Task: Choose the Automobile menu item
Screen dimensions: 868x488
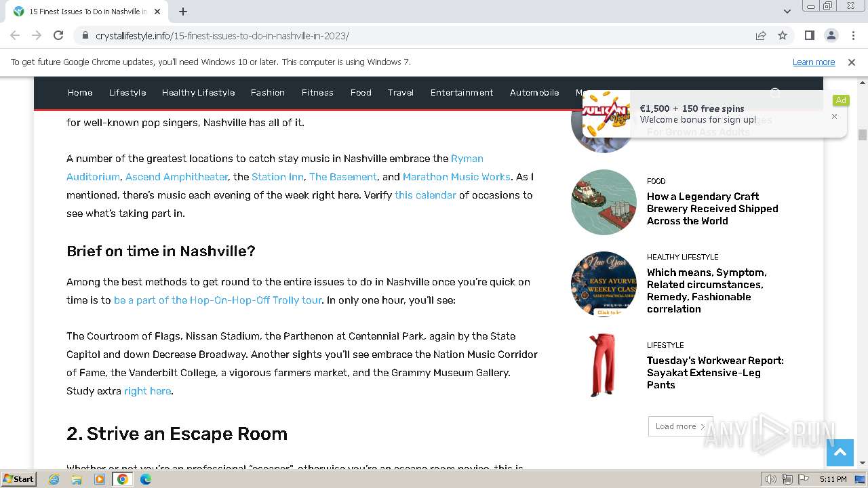Action: click(x=534, y=93)
